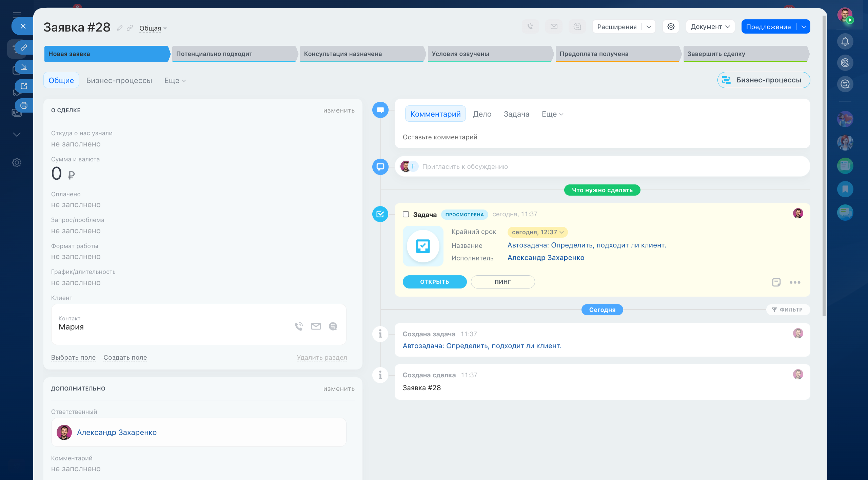
Task: Open the Документ dropdown
Action: (x=710, y=27)
